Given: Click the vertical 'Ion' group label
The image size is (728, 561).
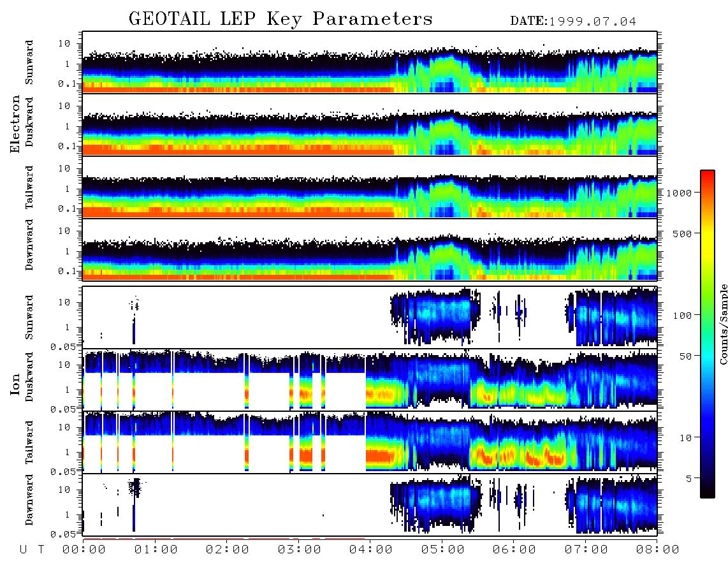Looking at the screenshot, I should pyautogui.click(x=15, y=384).
